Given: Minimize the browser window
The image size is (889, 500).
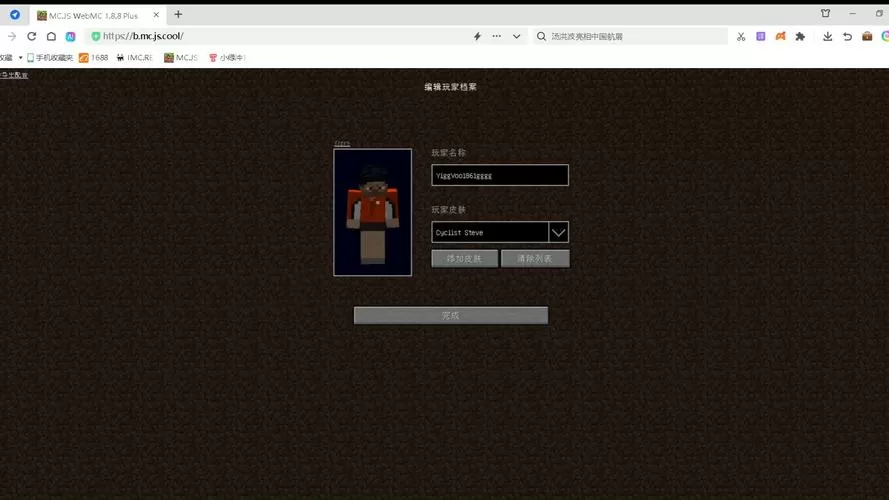Looking at the screenshot, I should [x=852, y=13].
